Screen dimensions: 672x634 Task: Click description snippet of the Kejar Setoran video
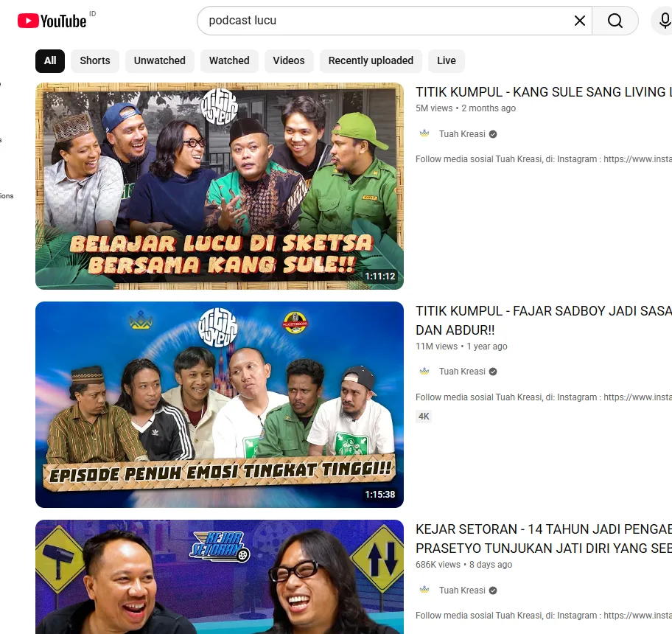click(x=544, y=615)
